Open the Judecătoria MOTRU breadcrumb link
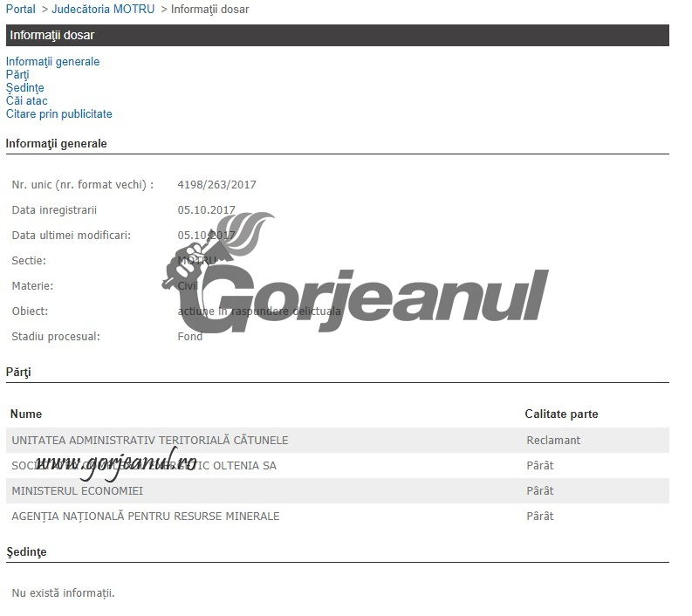The height and width of the screenshot is (616, 692). [103, 10]
